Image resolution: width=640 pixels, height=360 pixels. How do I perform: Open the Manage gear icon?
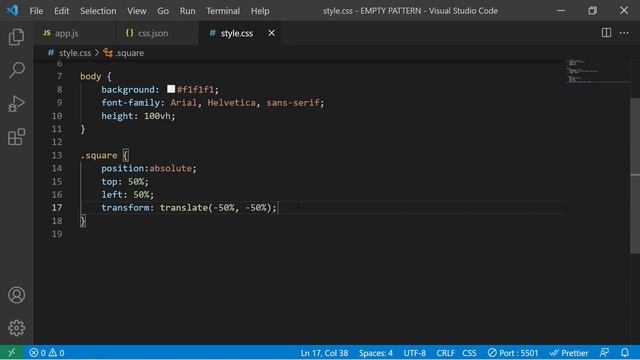[16, 328]
